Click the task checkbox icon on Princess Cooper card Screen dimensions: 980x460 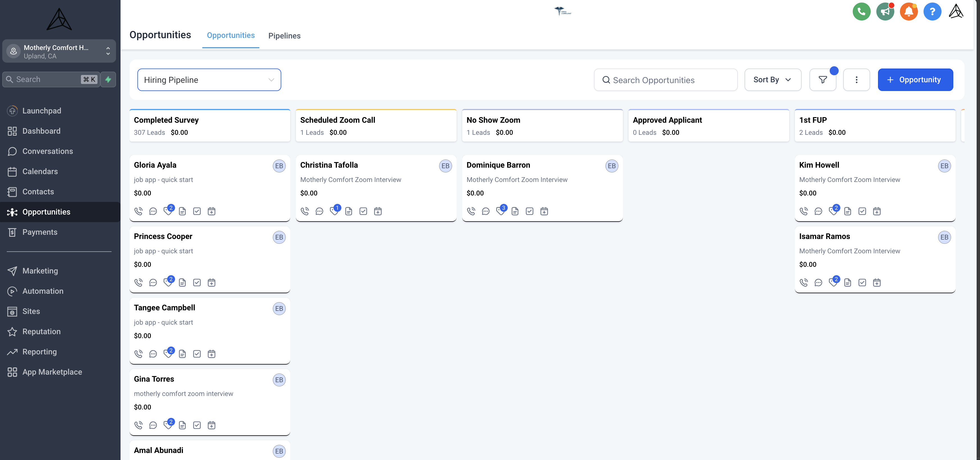[197, 283]
